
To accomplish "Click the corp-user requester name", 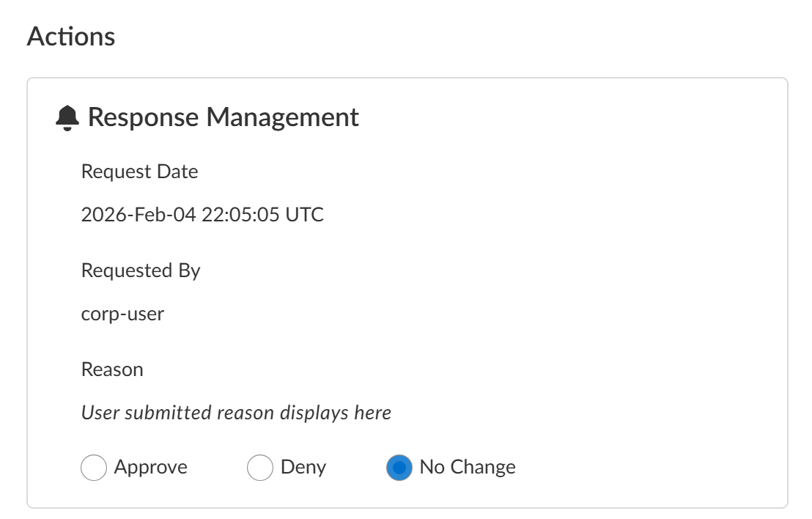I will (122, 314).
